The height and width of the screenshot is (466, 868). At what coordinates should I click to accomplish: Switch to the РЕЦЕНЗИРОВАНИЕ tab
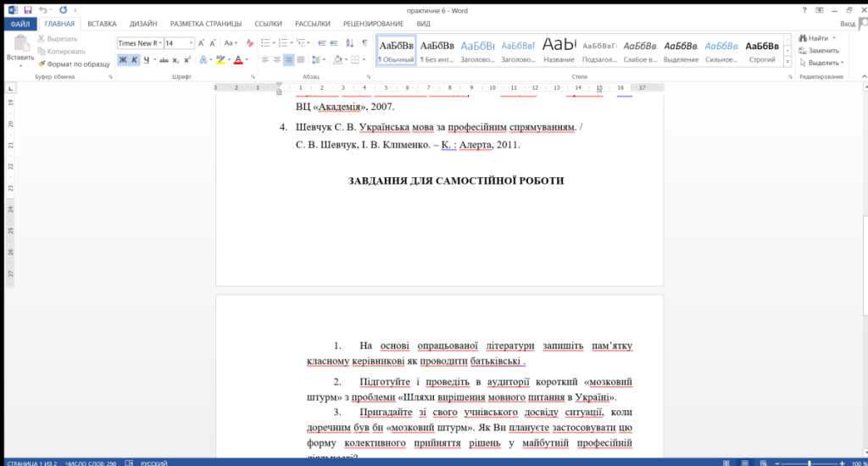tap(373, 24)
